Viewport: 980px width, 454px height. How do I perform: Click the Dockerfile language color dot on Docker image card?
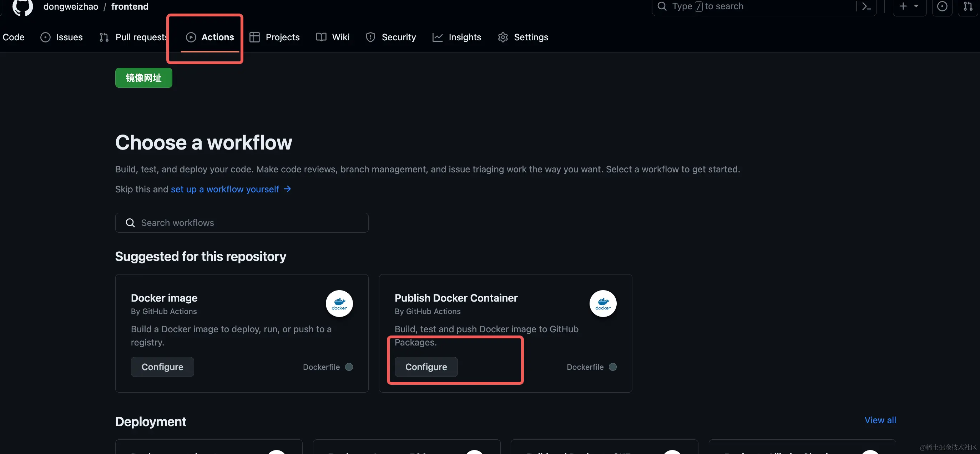(x=349, y=367)
